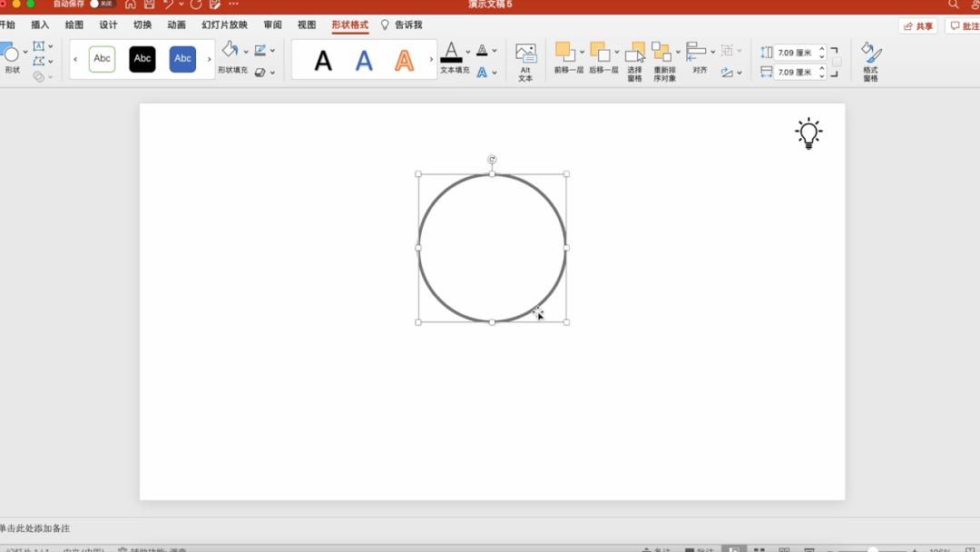
Task: Click the Undo arrow icon
Action: click(168, 5)
